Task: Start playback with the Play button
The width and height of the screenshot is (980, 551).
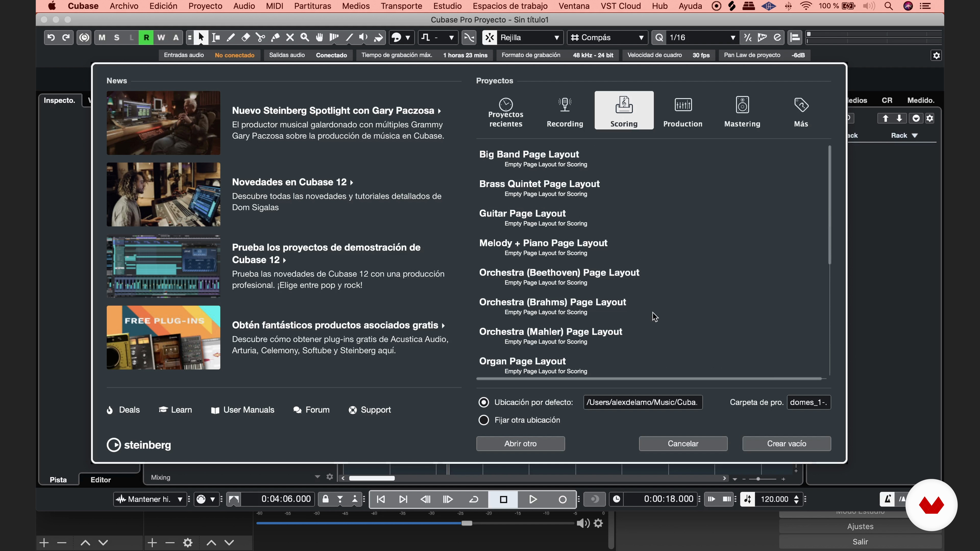Action: pos(533,499)
